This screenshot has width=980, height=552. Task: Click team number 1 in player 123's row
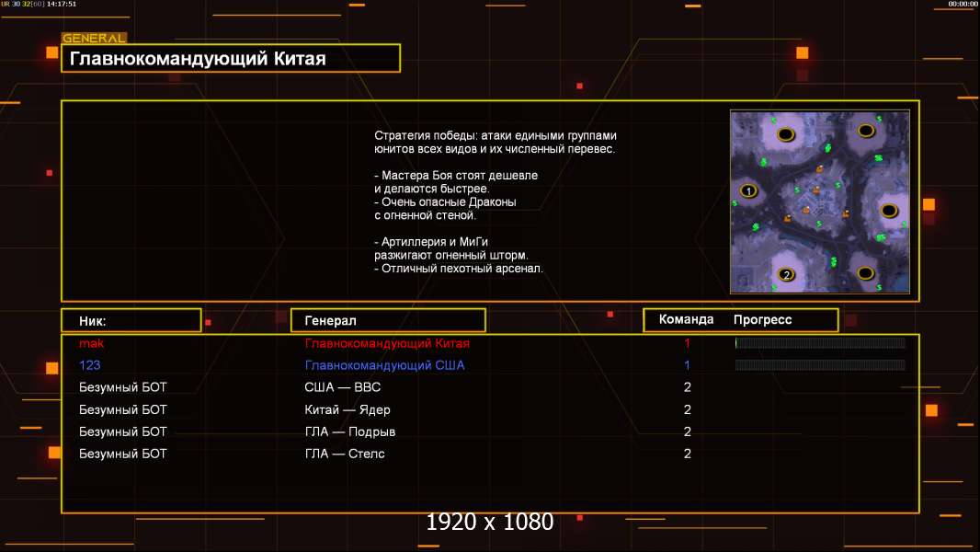click(687, 365)
